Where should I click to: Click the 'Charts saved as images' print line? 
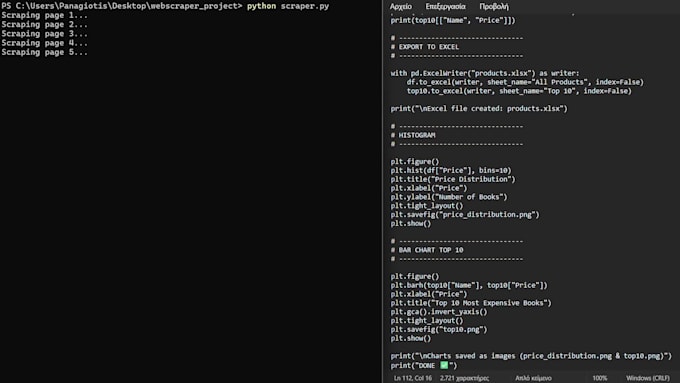click(x=531, y=356)
